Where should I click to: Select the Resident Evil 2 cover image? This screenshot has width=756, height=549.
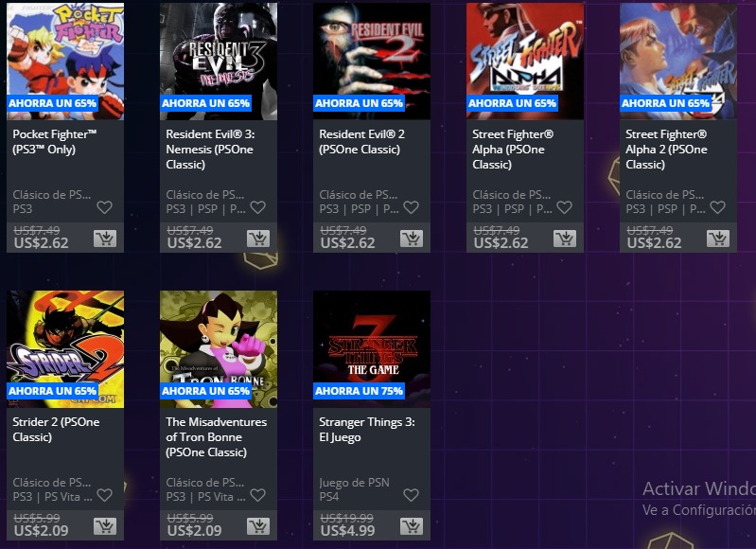pyautogui.click(x=372, y=62)
